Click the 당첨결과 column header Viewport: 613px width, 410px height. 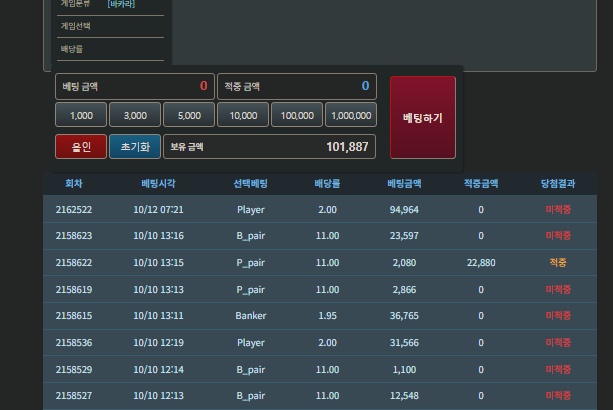558,183
